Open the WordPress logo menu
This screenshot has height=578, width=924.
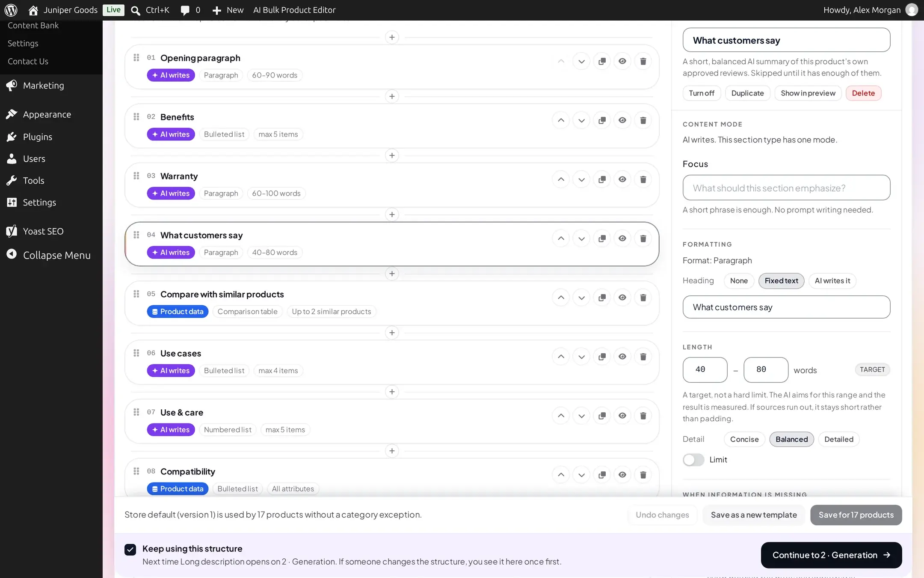point(11,10)
